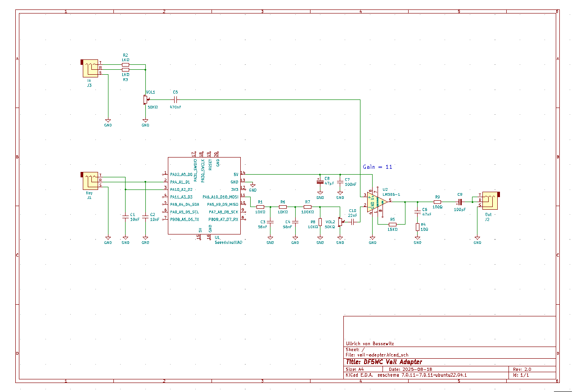The image size is (576, 392).
Task: Click the 'PA10_A2_D2' pin label
Action: click(x=181, y=189)
